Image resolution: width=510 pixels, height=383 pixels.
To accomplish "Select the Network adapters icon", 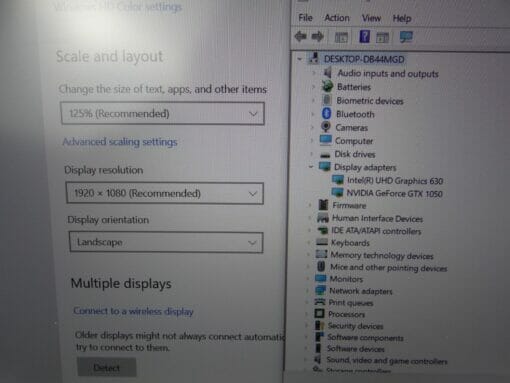I will point(320,290).
